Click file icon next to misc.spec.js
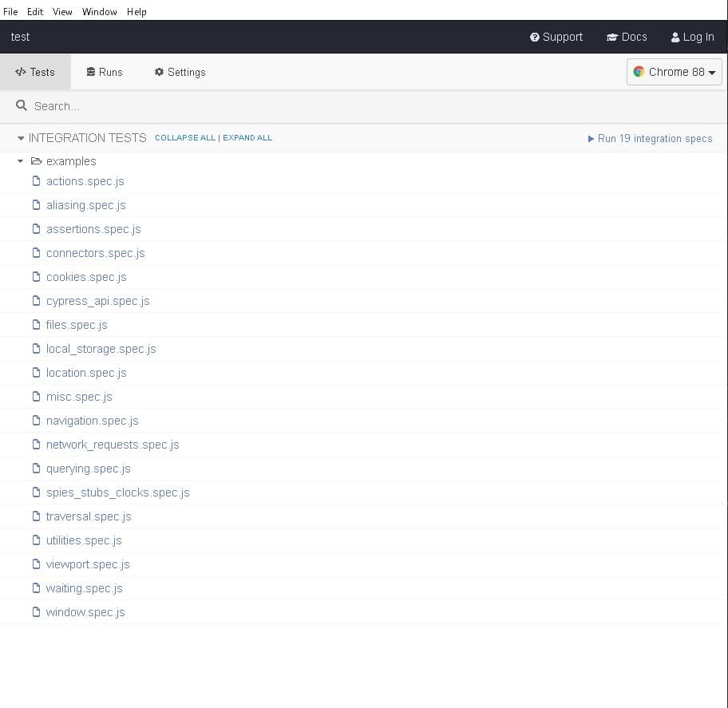 pos(36,397)
